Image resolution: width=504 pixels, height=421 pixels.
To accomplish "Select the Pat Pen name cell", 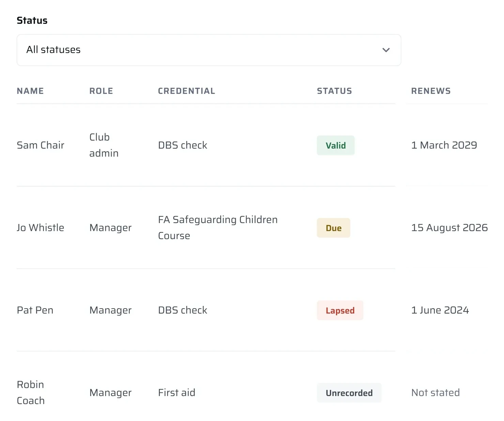I will coord(35,310).
